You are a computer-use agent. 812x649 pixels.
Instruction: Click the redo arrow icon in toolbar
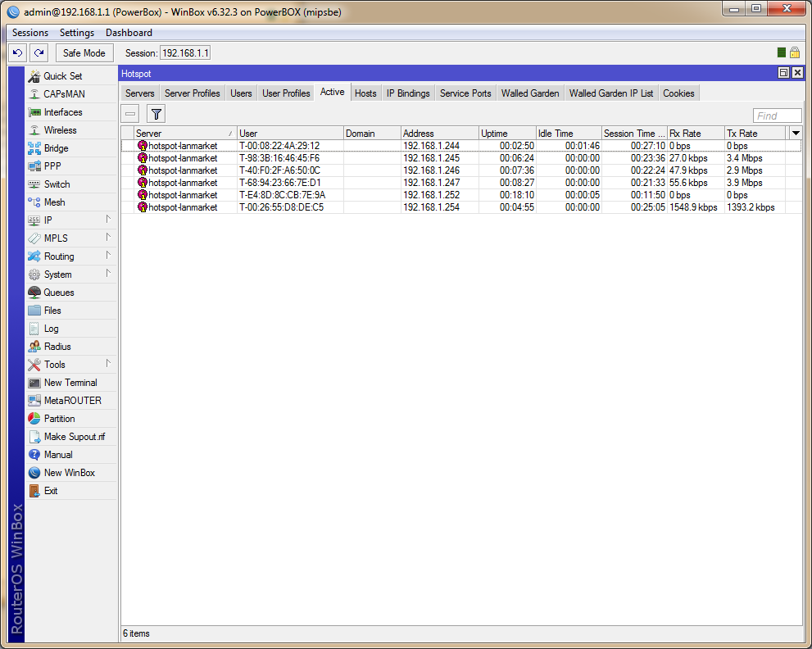pyautogui.click(x=39, y=53)
